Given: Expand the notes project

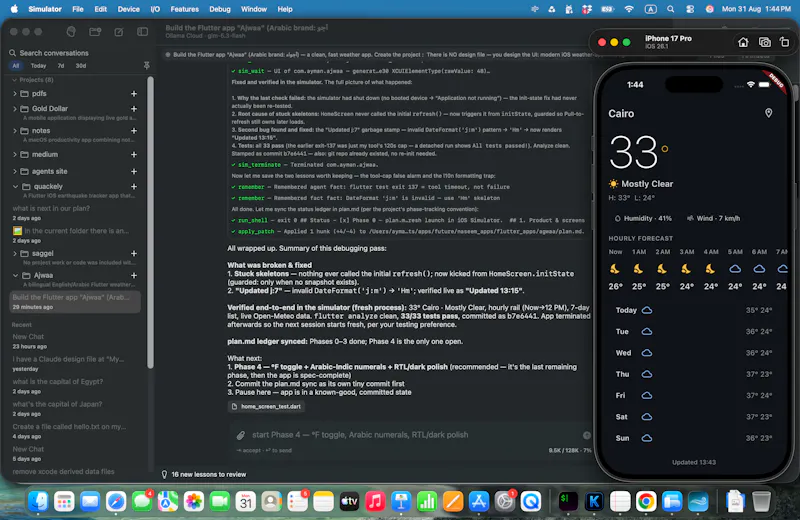Looking at the screenshot, I should (15, 131).
